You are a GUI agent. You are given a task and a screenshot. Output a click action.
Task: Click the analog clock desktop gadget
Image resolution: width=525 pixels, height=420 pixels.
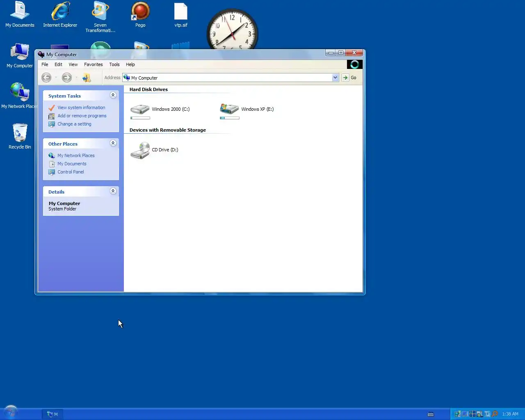232,30
